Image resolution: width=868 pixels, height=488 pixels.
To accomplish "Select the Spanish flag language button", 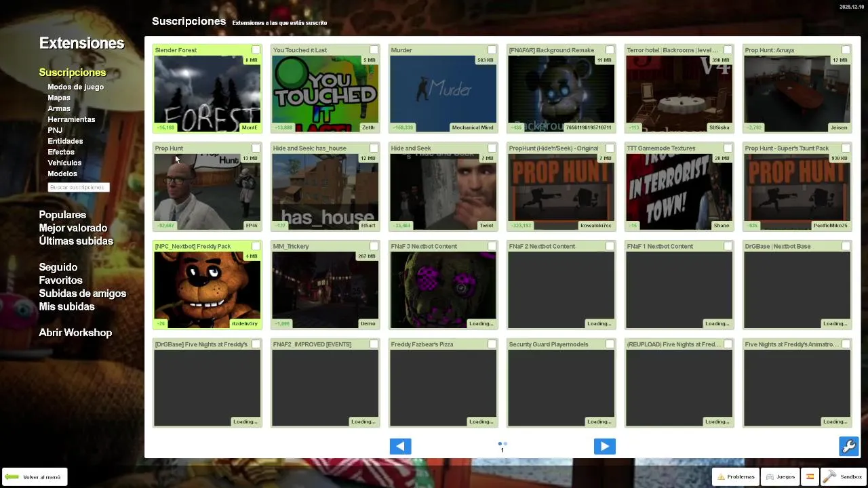I will click(810, 476).
